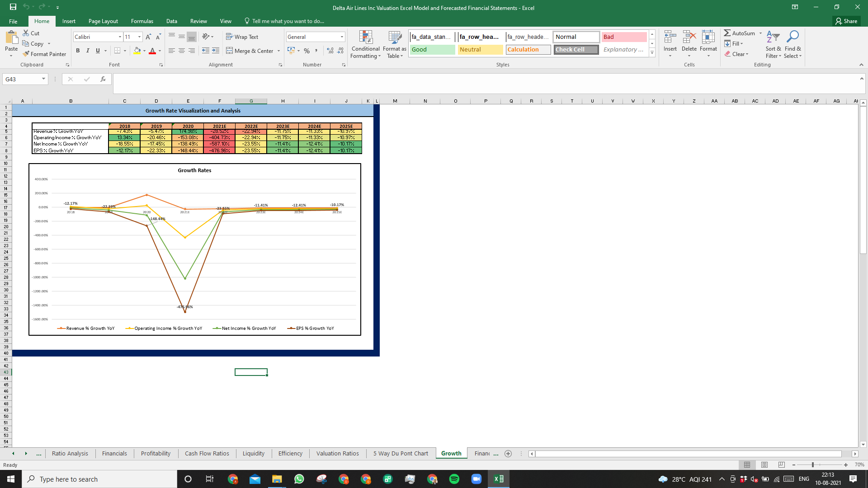
Task: Open the Ratio Analysis sheet tab
Action: pos(70,454)
